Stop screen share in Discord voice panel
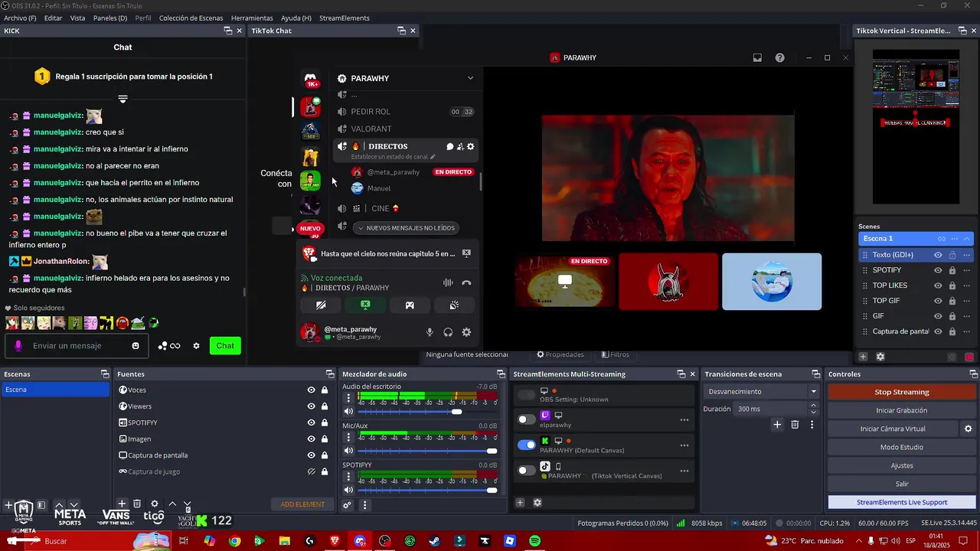 (x=365, y=305)
